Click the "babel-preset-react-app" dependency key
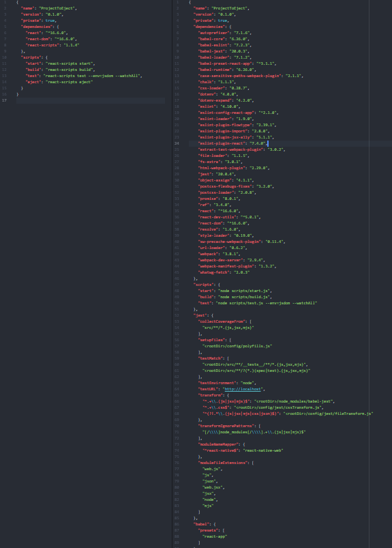 [x=225, y=63]
